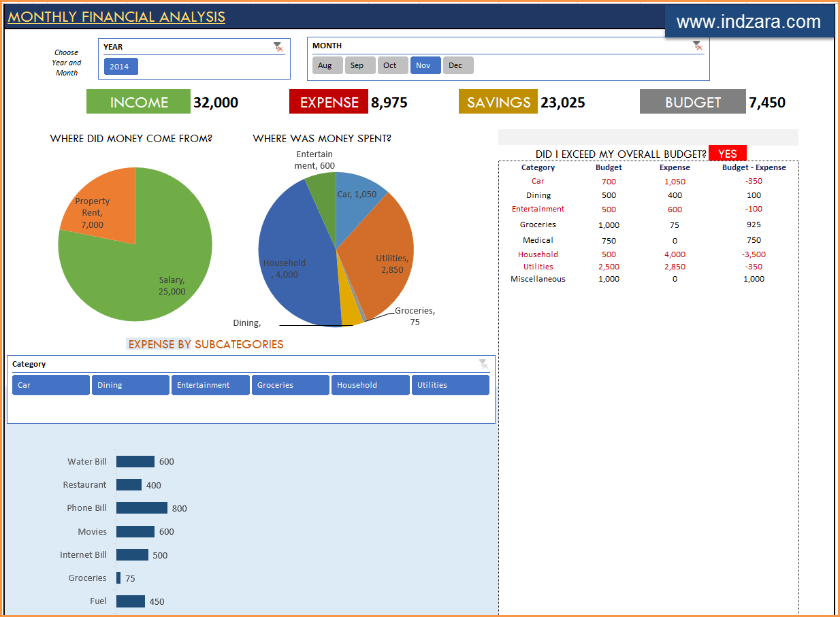Open the www.indzara.com link
This screenshot has width=840, height=617.
click(749, 21)
